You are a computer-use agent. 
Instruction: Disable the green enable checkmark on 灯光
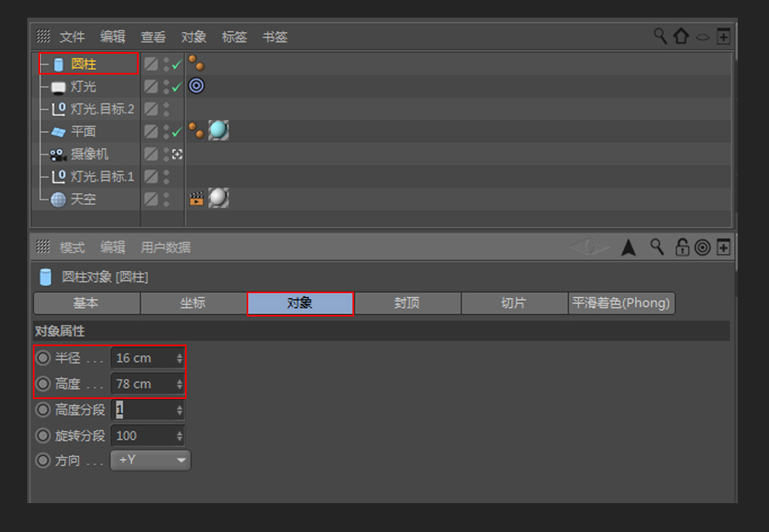pyautogui.click(x=175, y=86)
